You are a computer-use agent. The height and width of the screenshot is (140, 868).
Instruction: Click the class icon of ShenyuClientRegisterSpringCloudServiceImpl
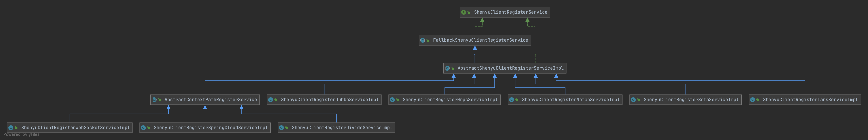(x=143, y=128)
